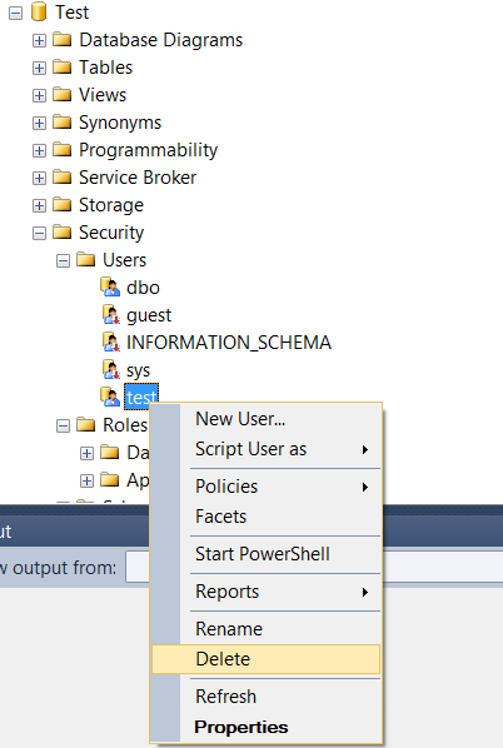Screen dimensions: 503x748
Task: Click the guest user icon
Action: tap(111, 314)
